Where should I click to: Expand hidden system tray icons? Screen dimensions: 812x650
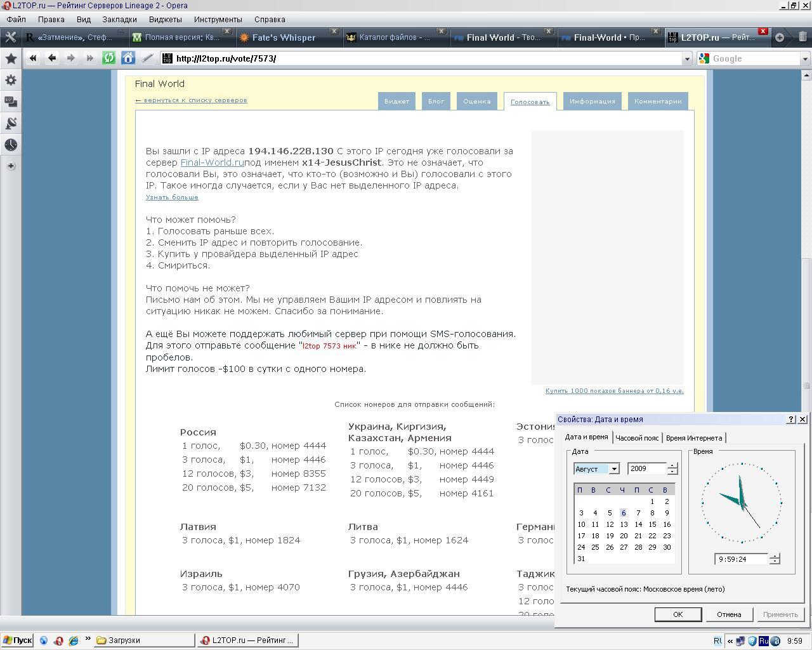coord(730,641)
